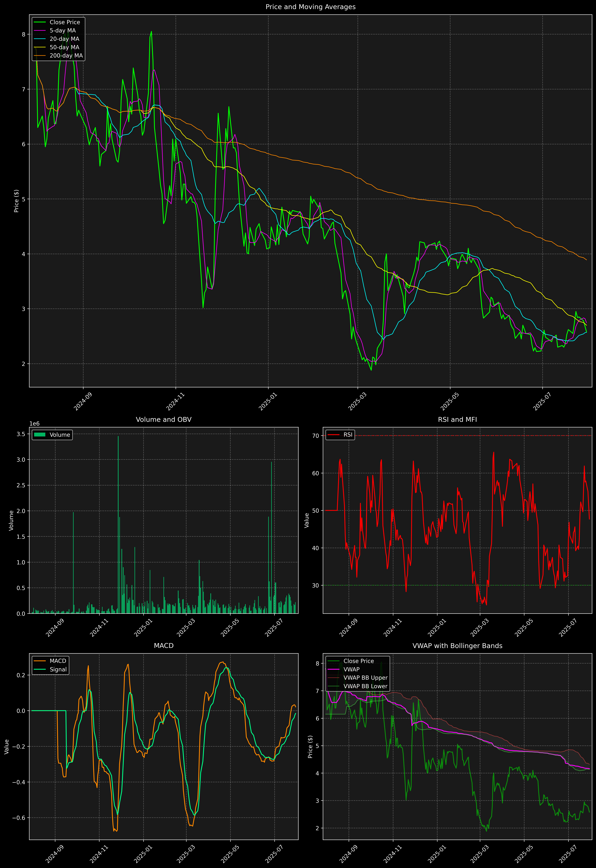Click the '4' price tick on the VWAP chart
The width and height of the screenshot is (596, 868).
[x=317, y=773]
